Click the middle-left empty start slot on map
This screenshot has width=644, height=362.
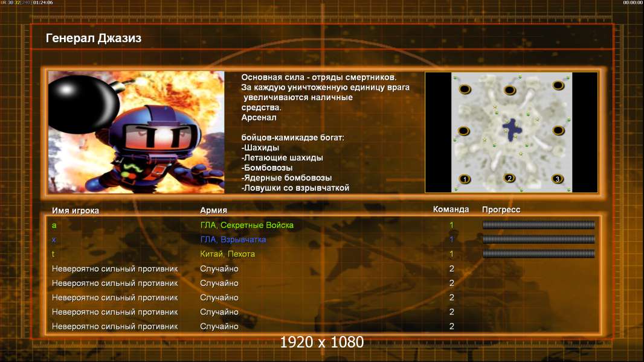coord(464,131)
